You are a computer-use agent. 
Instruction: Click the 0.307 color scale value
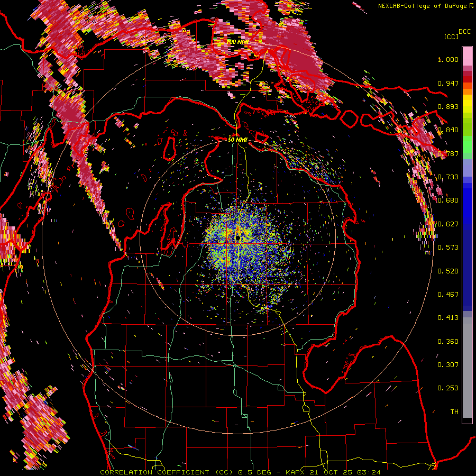click(x=448, y=365)
